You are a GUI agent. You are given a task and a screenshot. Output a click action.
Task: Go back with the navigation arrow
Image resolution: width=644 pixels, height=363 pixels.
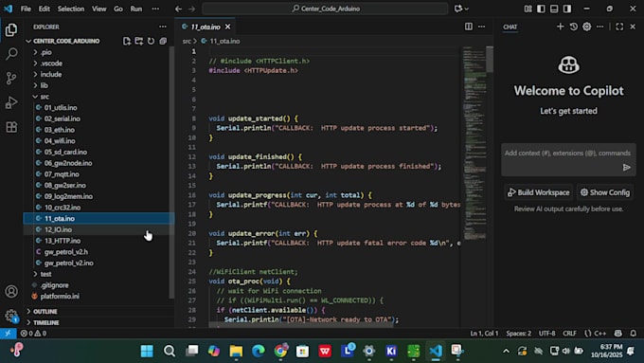[x=178, y=9]
